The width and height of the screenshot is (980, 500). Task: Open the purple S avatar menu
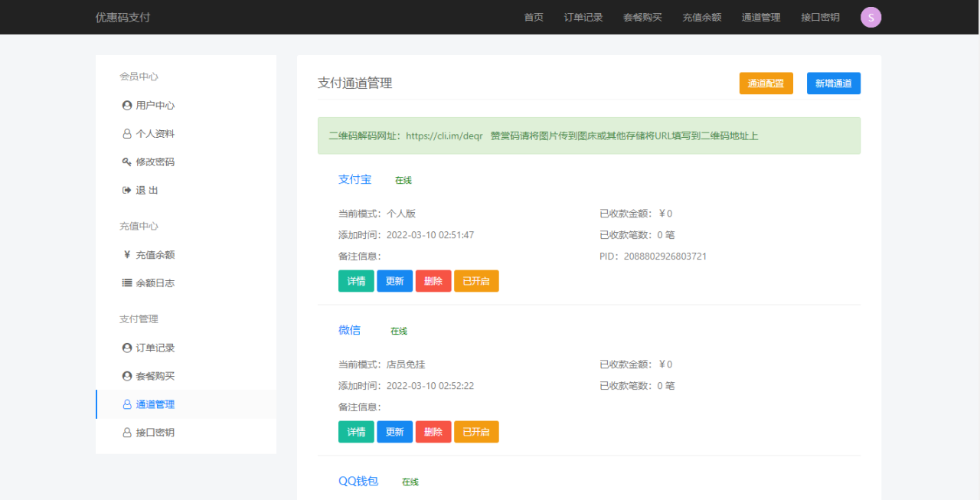pyautogui.click(x=871, y=18)
